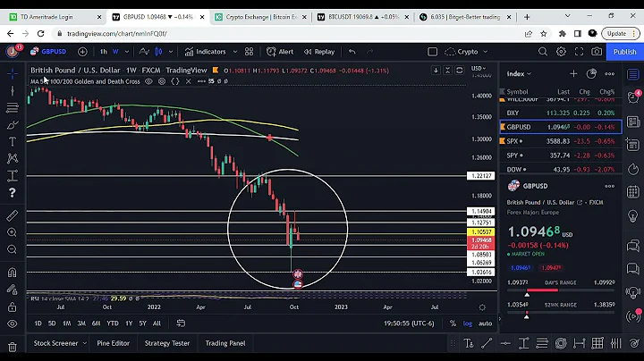Open GBPUSD details more options dots
Image resolution: width=644 pixels, height=361 pixels.
click(x=609, y=186)
